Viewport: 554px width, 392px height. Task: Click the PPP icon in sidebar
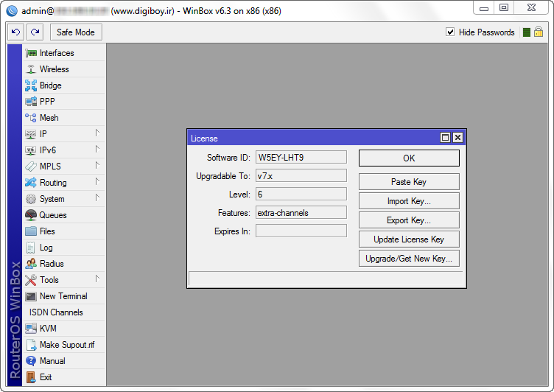[x=31, y=102]
